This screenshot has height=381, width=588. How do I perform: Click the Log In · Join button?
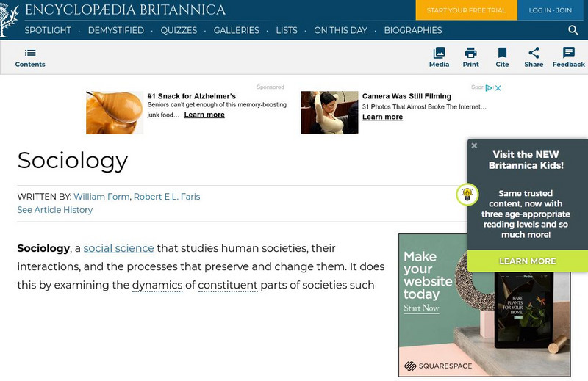coord(550,10)
